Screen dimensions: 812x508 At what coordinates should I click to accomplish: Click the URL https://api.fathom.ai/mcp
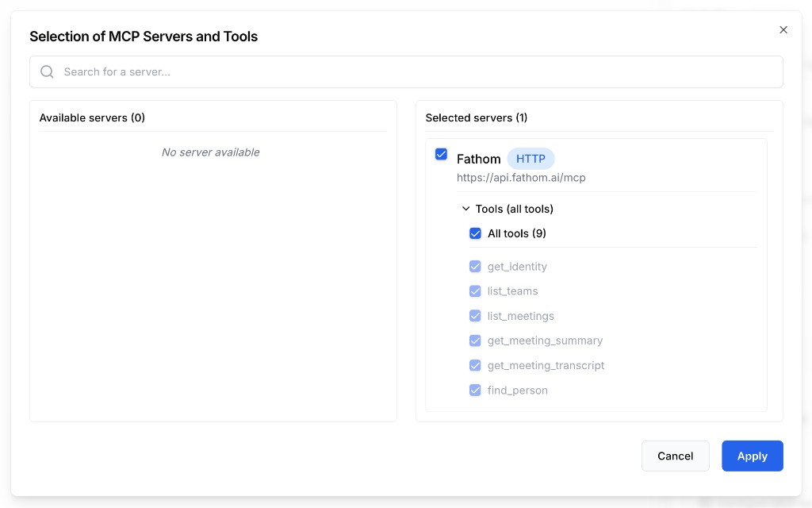click(521, 178)
